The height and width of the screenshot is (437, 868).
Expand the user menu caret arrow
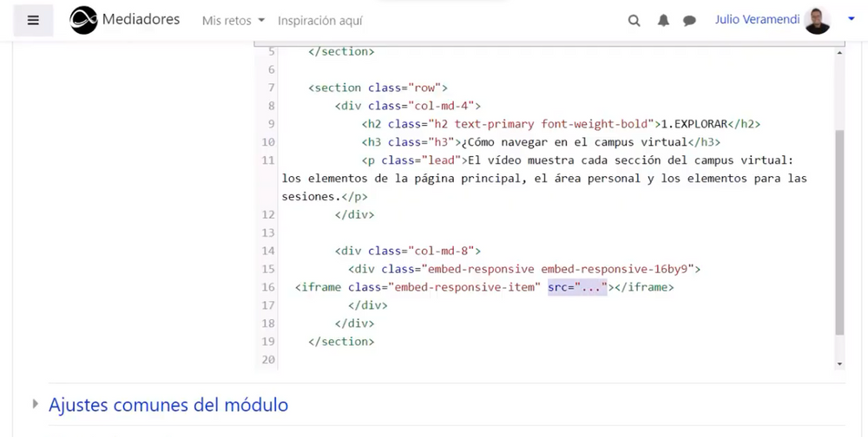click(x=852, y=19)
